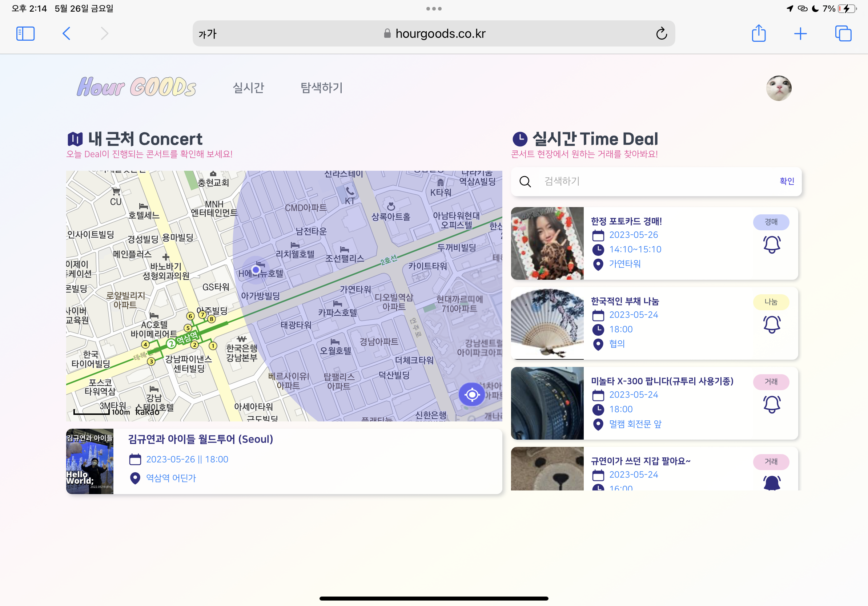The width and height of the screenshot is (868, 606).
Task: Toggle bell alert for 한국적인 부채 나눔 deal
Action: [772, 324]
